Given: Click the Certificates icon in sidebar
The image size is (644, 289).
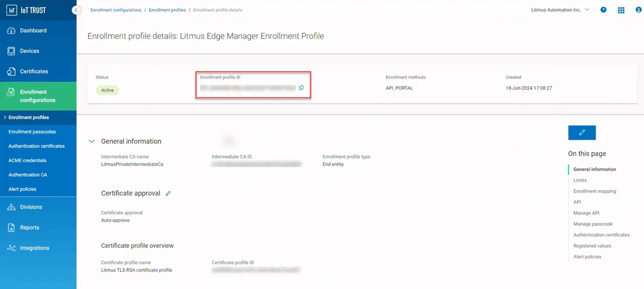Looking at the screenshot, I should tap(11, 71).
